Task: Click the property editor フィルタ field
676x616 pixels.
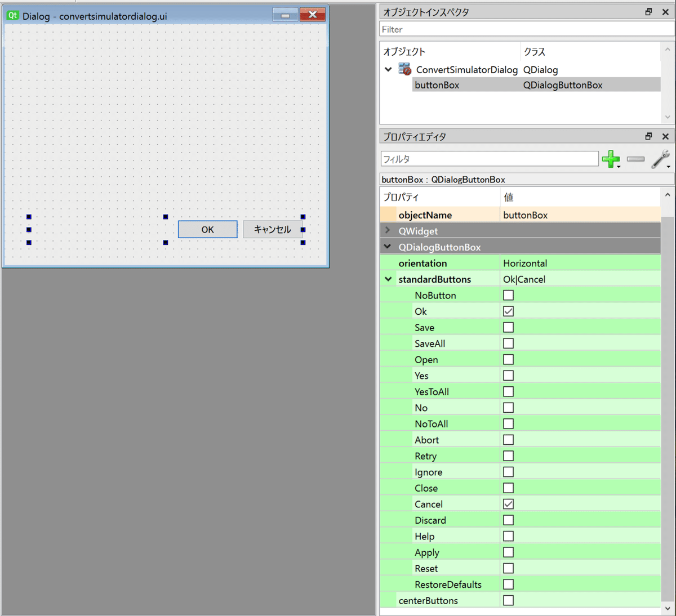Action: (x=490, y=159)
